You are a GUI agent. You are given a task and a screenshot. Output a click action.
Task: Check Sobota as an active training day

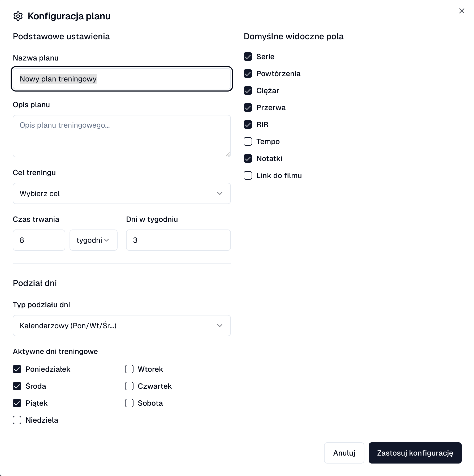click(x=129, y=403)
